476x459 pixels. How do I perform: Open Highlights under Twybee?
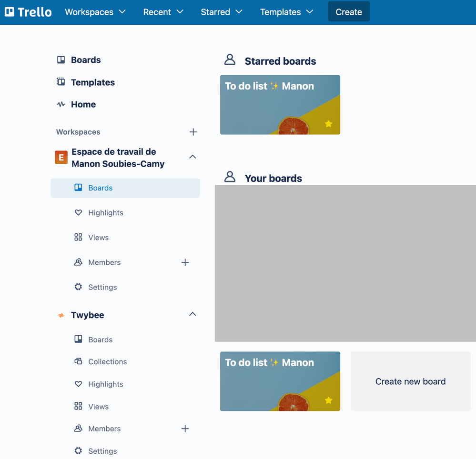[106, 384]
